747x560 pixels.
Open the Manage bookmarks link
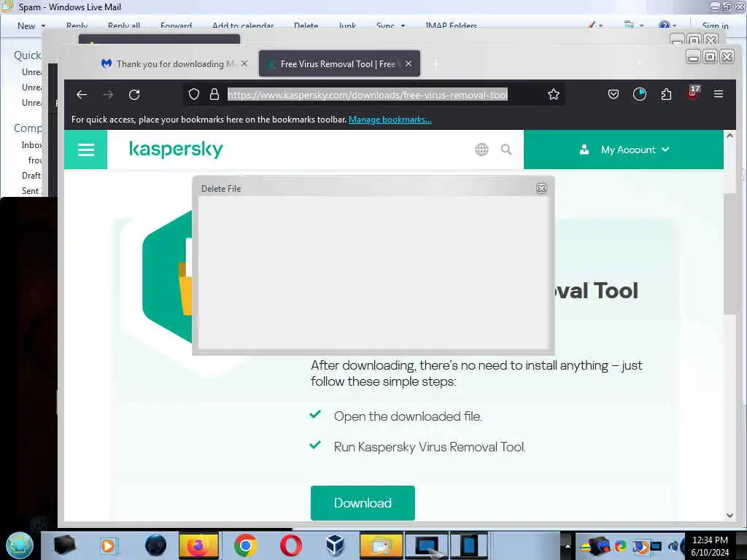pyautogui.click(x=390, y=120)
